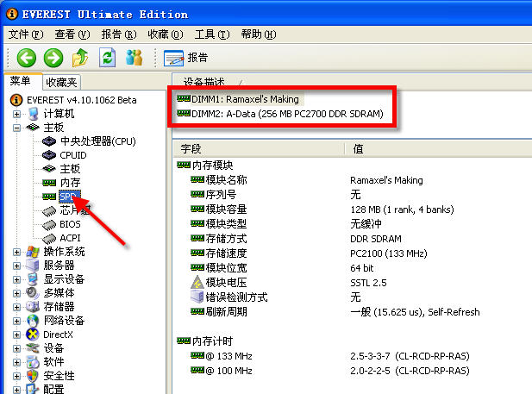Select CPUID in the tree
The height and width of the screenshot is (394, 532).
tap(73, 155)
